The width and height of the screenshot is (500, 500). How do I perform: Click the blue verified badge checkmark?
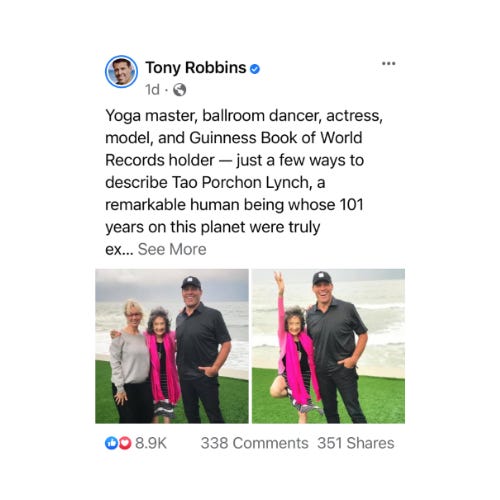point(255,69)
